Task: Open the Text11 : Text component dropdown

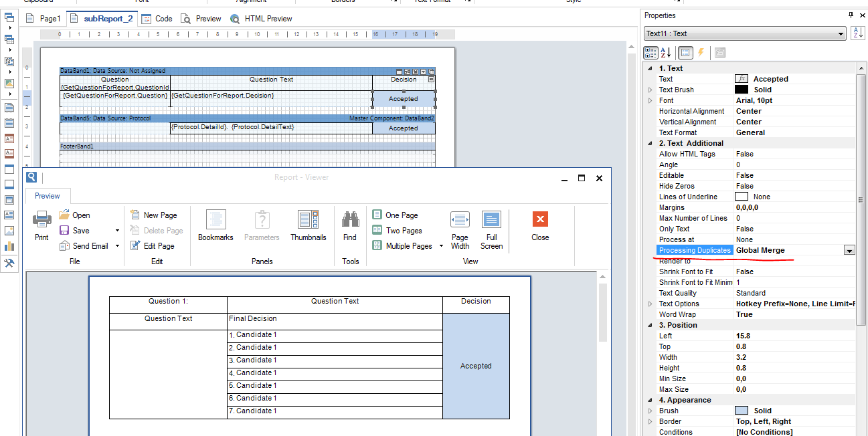Action: pos(842,33)
